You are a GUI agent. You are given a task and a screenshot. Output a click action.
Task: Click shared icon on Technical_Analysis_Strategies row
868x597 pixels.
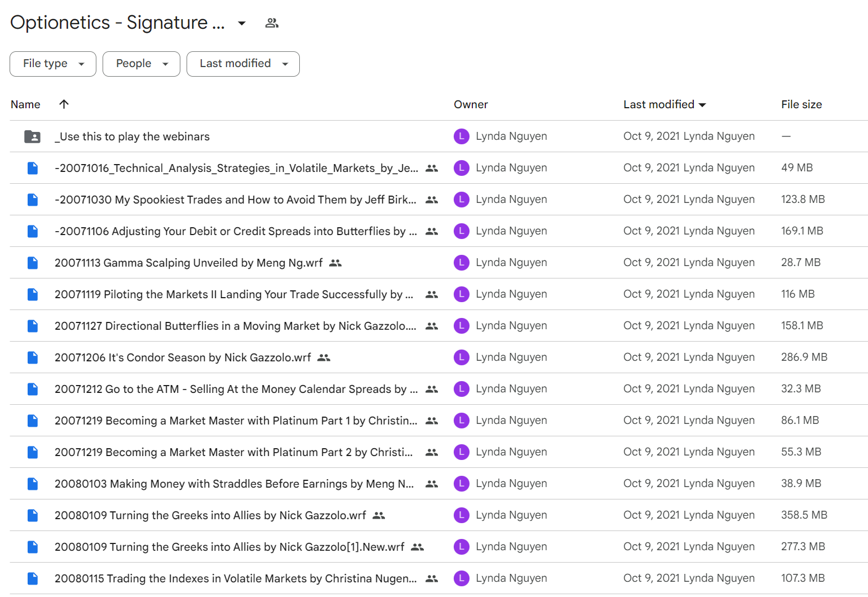pyautogui.click(x=432, y=168)
